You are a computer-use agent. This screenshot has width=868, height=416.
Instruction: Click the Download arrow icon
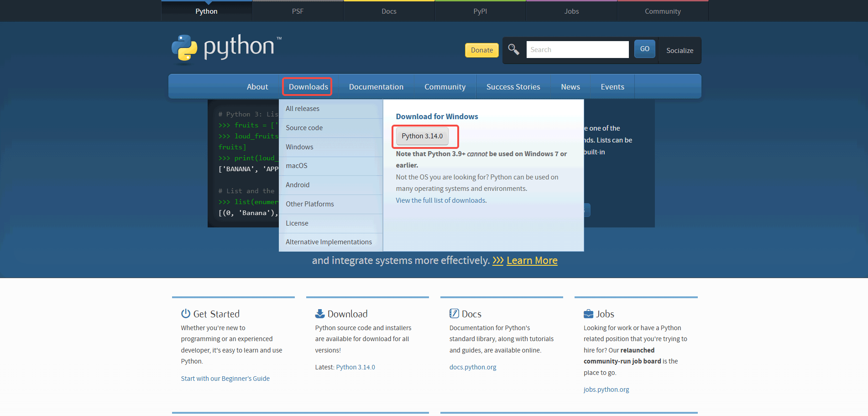(320, 314)
